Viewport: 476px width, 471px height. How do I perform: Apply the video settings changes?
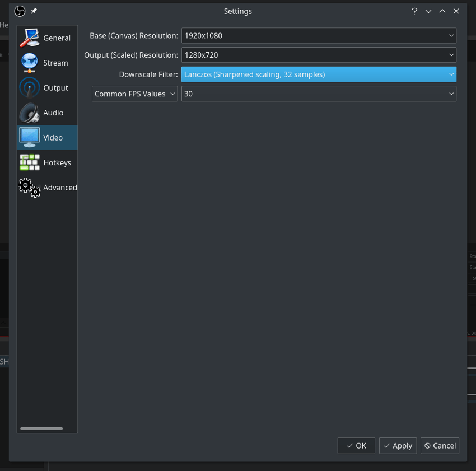(x=398, y=445)
